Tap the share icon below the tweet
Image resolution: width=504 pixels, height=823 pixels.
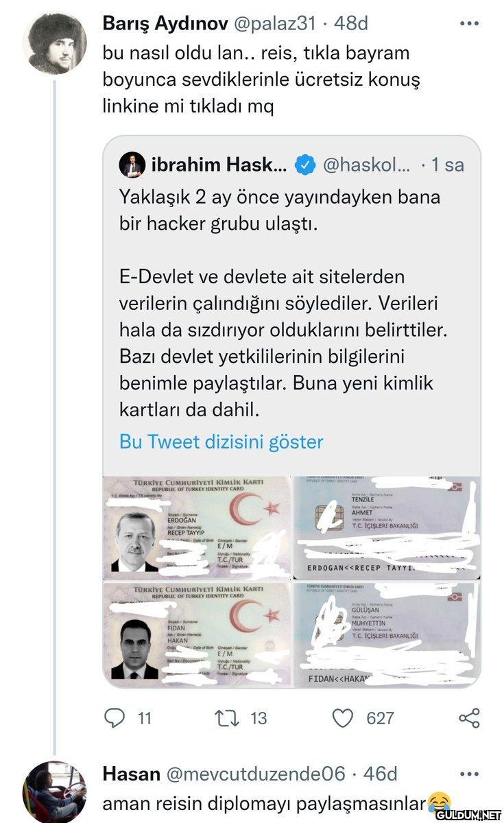click(468, 718)
